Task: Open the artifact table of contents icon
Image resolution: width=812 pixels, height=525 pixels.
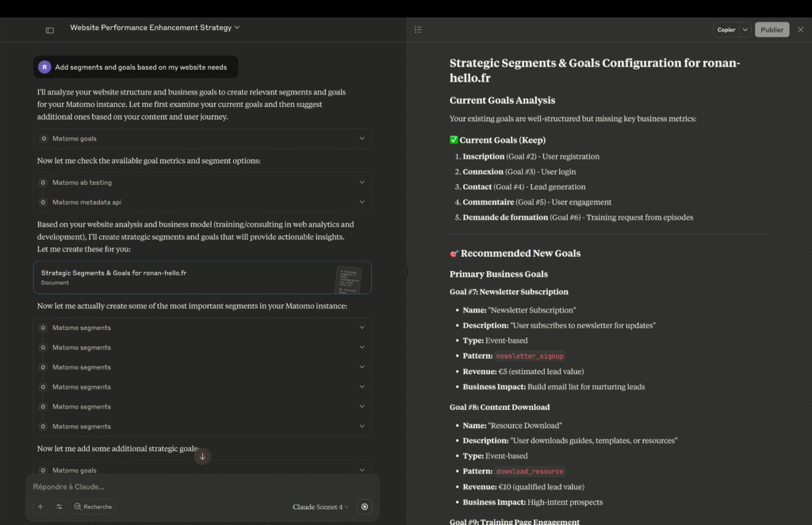Action: tap(418, 29)
